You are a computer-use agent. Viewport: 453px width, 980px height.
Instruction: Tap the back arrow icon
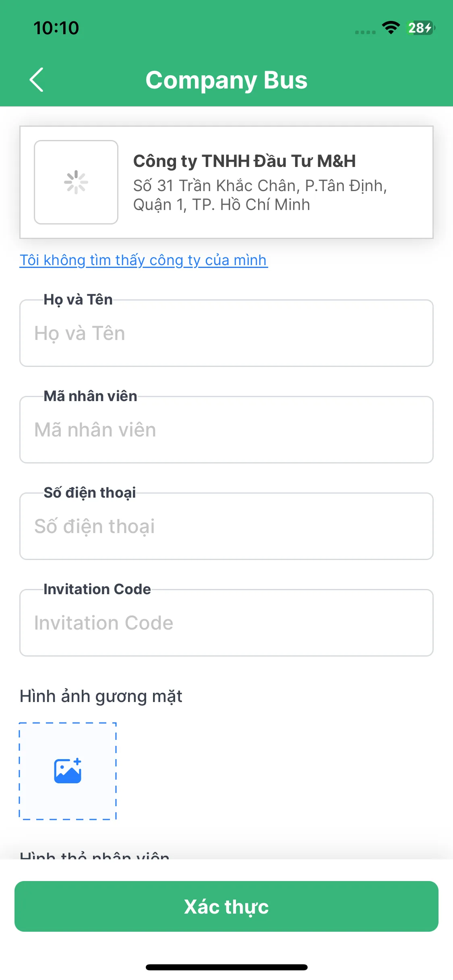click(36, 80)
